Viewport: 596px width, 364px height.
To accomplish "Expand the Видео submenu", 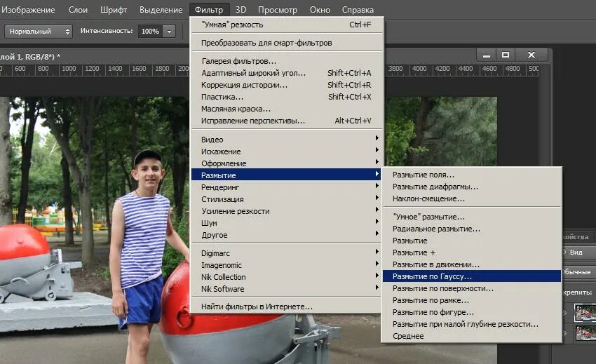I will [x=287, y=139].
